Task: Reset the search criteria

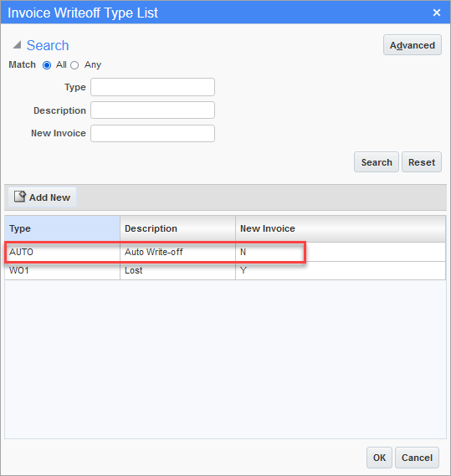Action: click(422, 162)
